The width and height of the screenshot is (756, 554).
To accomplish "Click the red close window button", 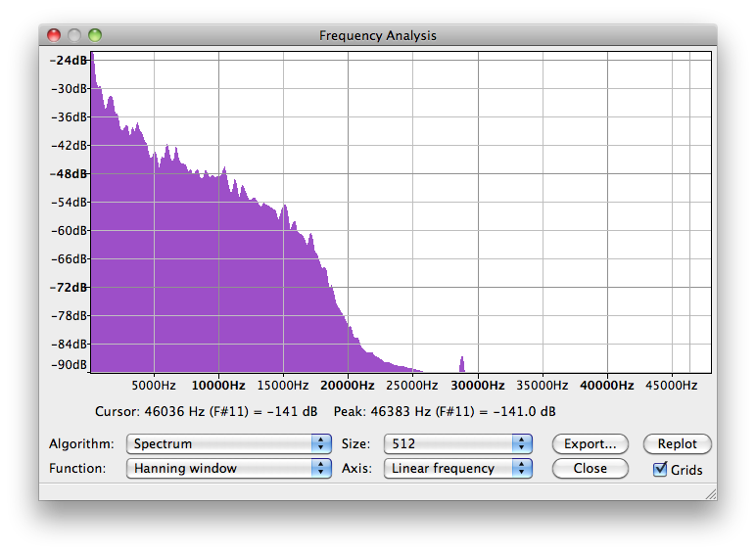I will (54, 35).
